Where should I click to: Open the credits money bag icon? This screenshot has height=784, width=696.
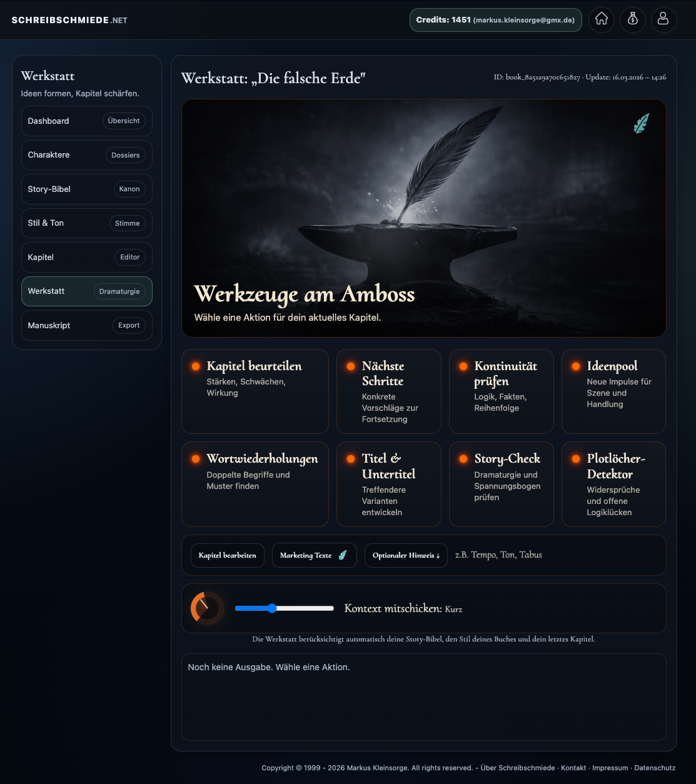[x=632, y=19]
